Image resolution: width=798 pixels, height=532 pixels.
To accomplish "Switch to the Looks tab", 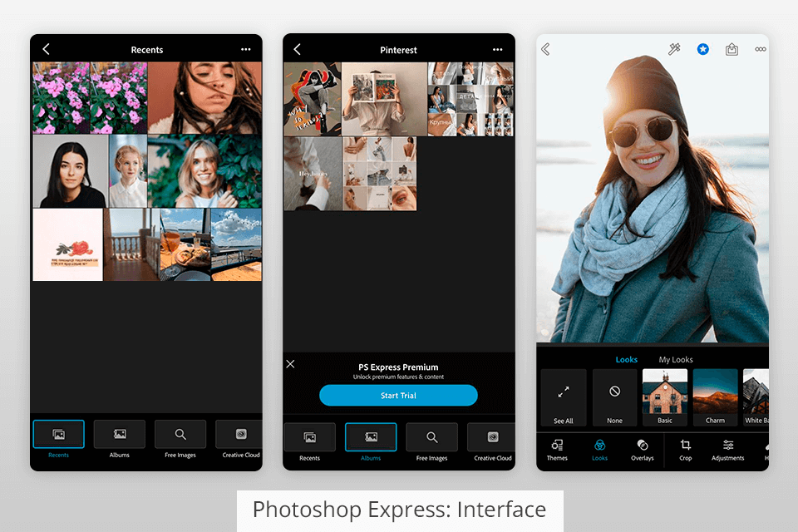I will click(627, 359).
